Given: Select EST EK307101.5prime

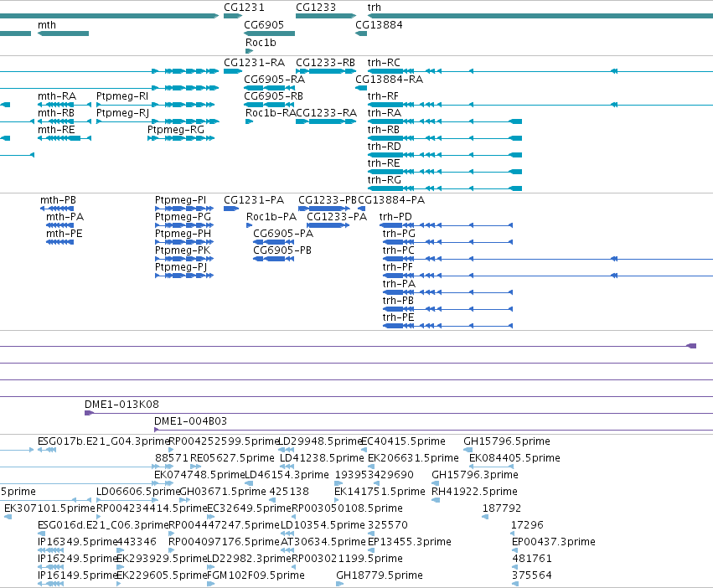Looking at the screenshot, I should 8,517.
